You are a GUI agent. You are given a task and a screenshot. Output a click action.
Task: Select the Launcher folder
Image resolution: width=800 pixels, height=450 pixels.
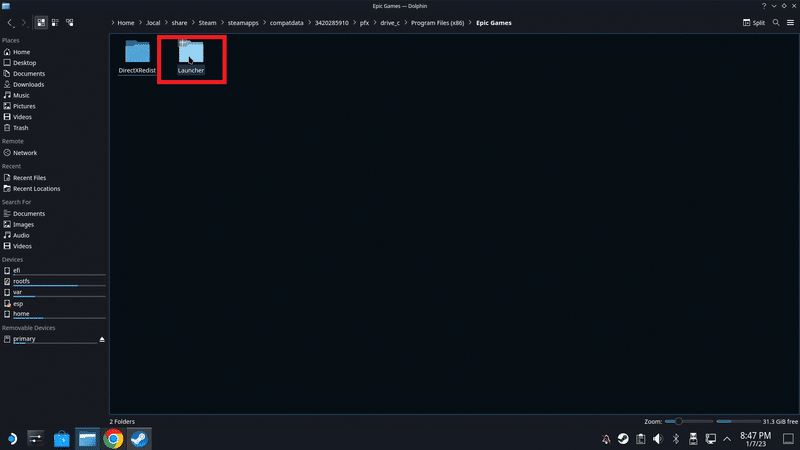tap(191, 57)
